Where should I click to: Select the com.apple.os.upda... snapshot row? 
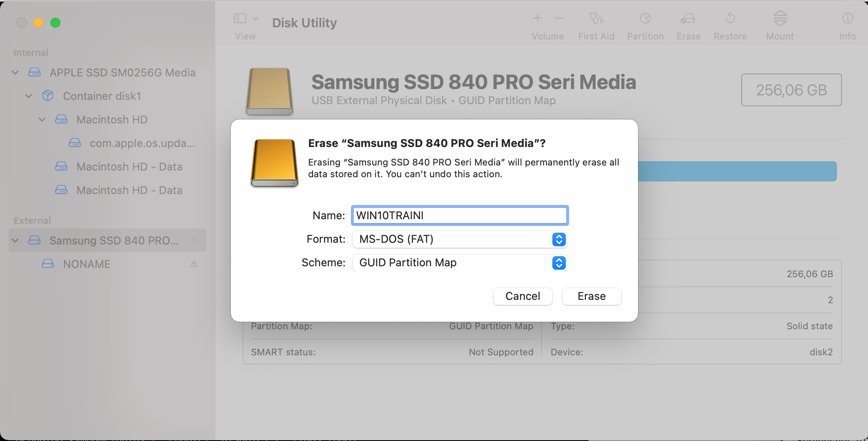coord(142,143)
